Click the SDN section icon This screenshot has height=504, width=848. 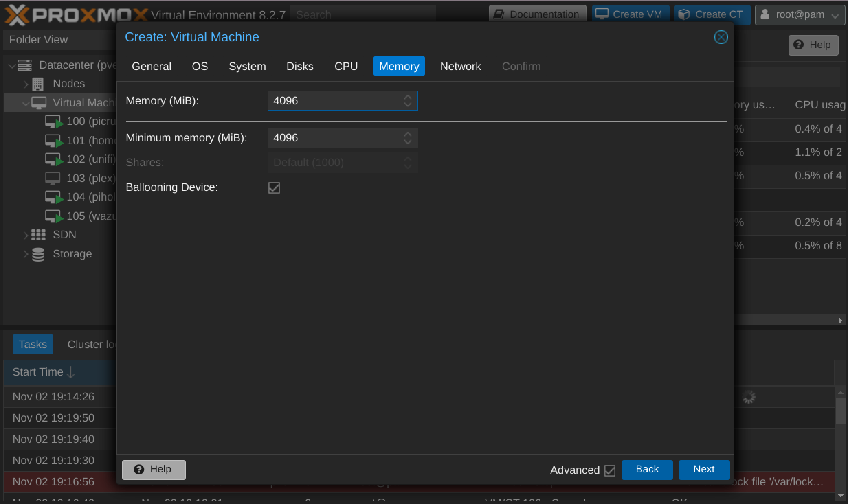38,234
